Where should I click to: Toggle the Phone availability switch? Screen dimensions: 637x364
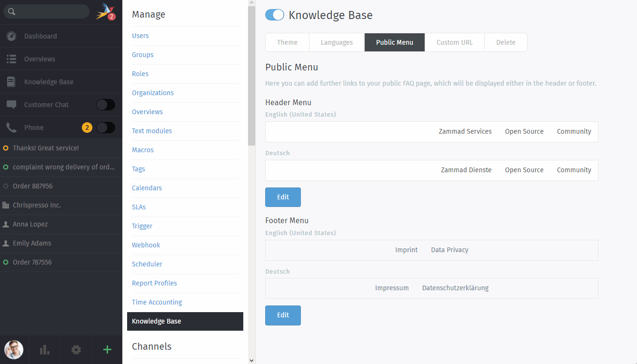[106, 128]
